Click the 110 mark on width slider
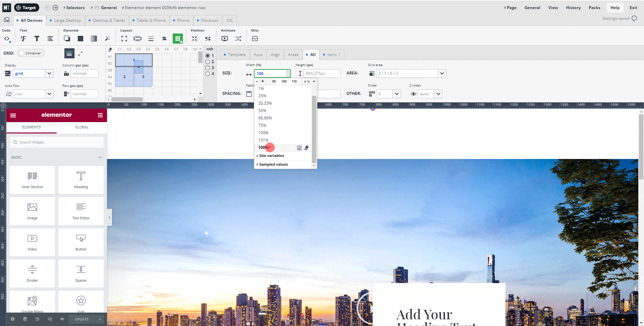 [x=294, y=81]
